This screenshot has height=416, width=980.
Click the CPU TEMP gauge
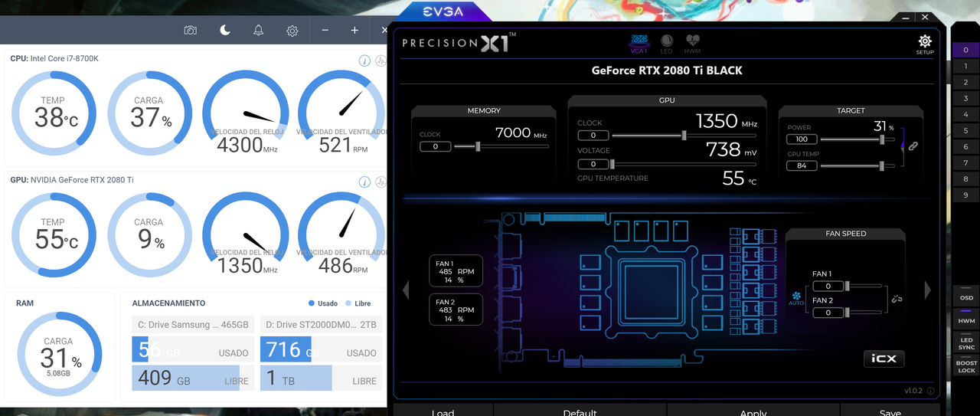53,114
